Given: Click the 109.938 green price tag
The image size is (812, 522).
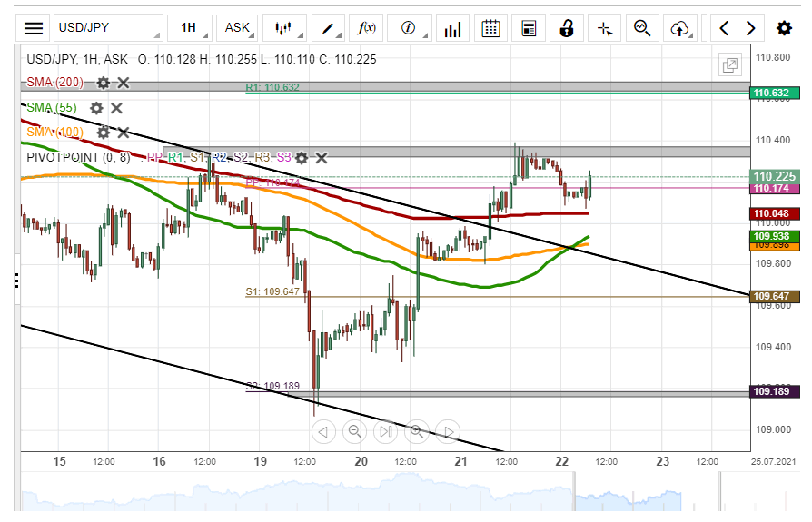Looking at the screenshot, I should [775, 236].
